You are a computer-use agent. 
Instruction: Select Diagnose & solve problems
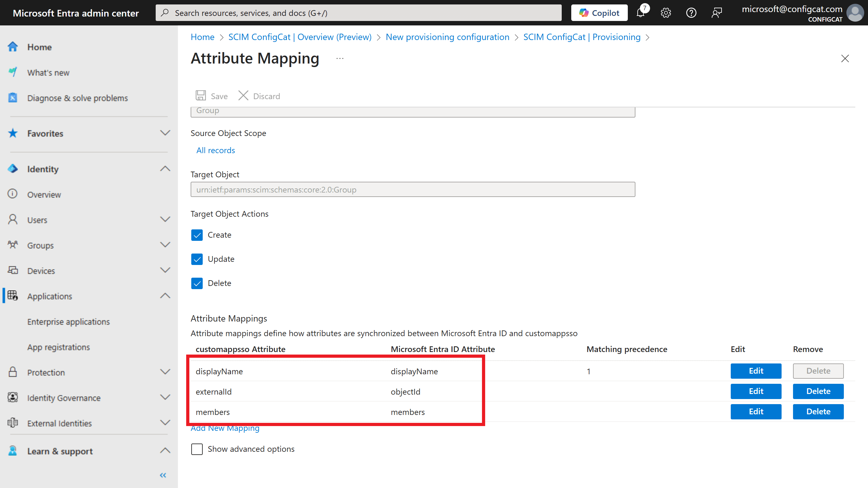click(x=78, y=98)
